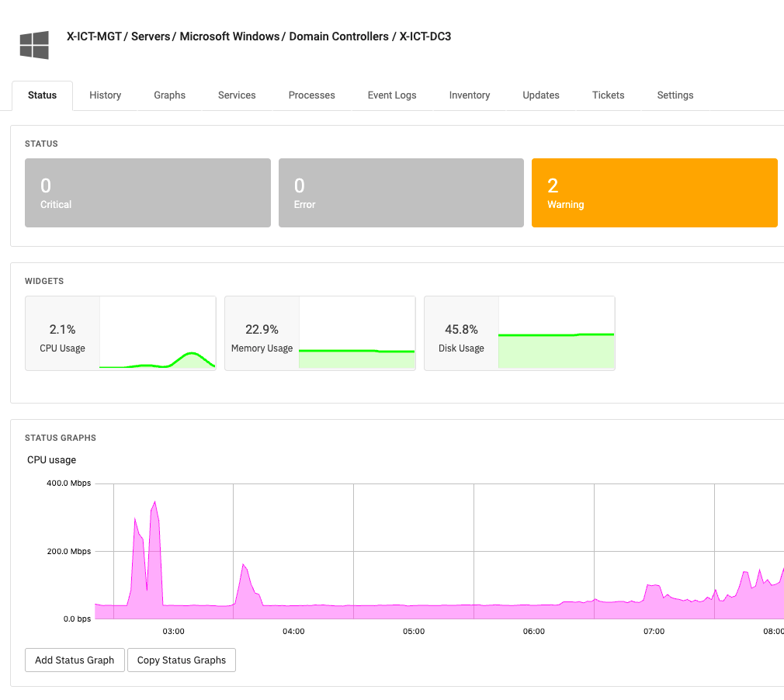Open the Updates tab
The image size is (784, 700).
tap(540, 95)
